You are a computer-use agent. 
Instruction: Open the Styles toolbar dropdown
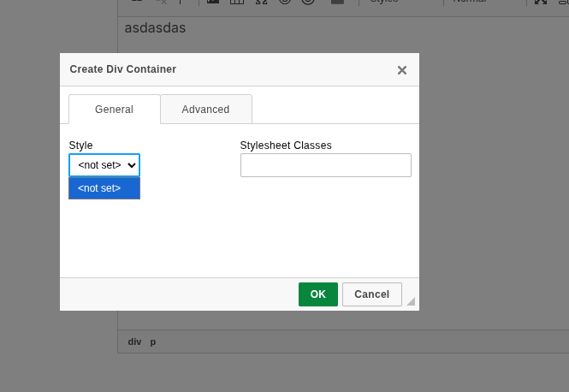pos(402,2)
